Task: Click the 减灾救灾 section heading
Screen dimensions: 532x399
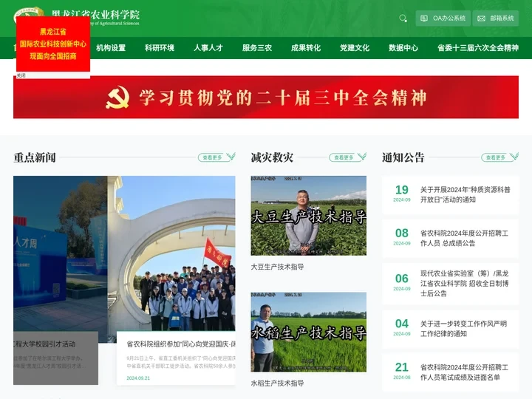Action: click(x=272, y=157)
